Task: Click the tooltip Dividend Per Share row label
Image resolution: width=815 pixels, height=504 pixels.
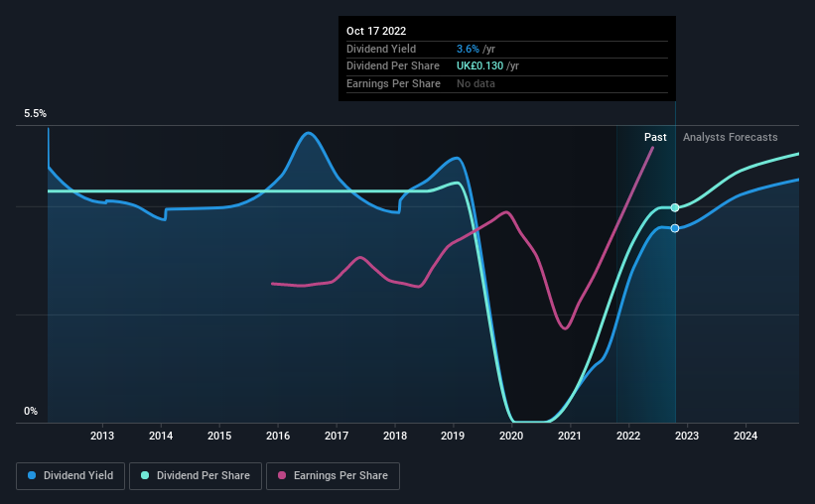Action: (393, 66)
